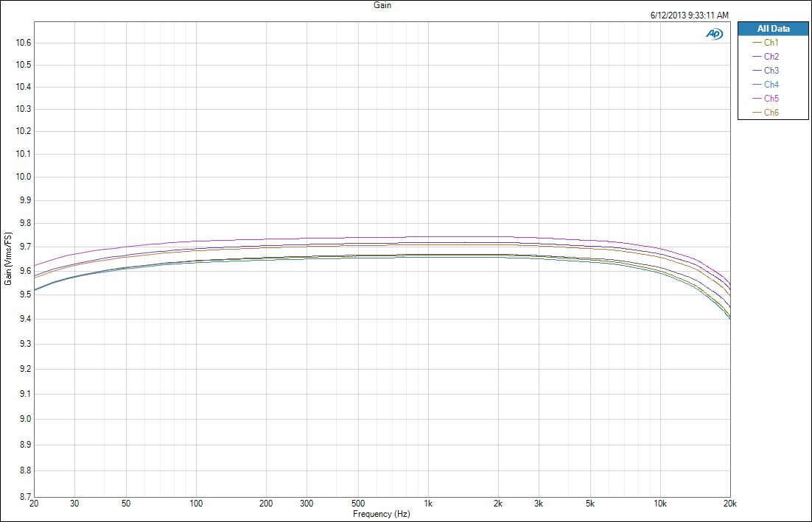Click the AP logo icon in graph corner
This screenshot has height=522, width=812.
(714, 34)
